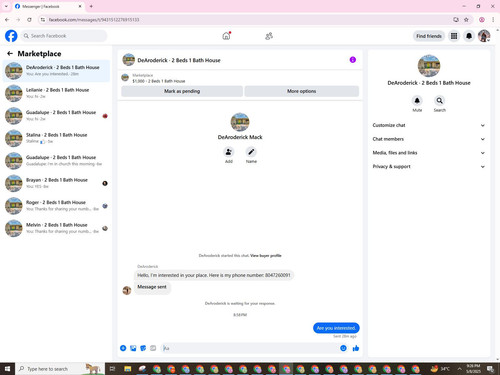Bookmark this page with star icon
This screenshot has height=375, width=500.
[466, 20]
